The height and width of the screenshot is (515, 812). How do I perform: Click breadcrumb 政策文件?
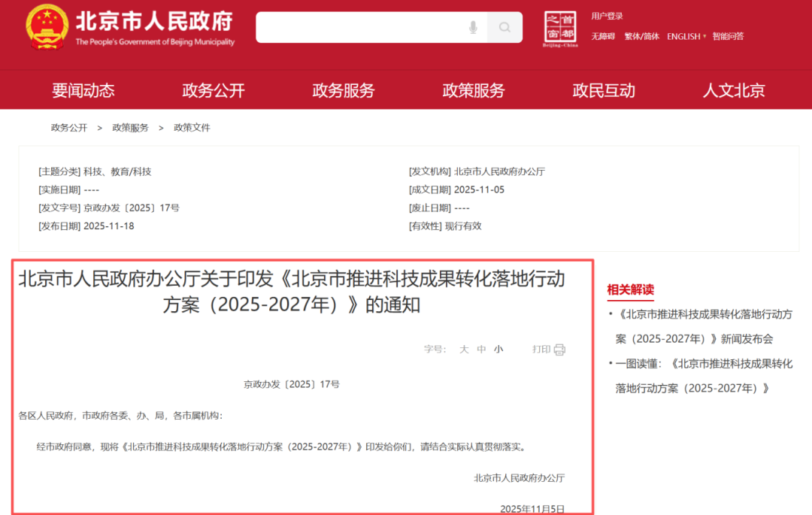pos(192,128)
